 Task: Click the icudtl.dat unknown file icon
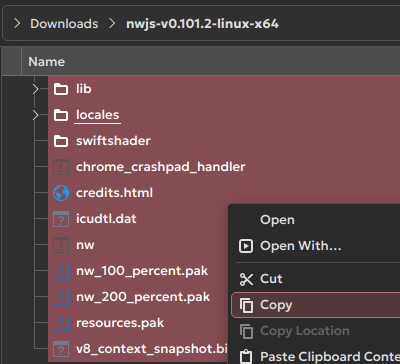click(x=61, y=219)
